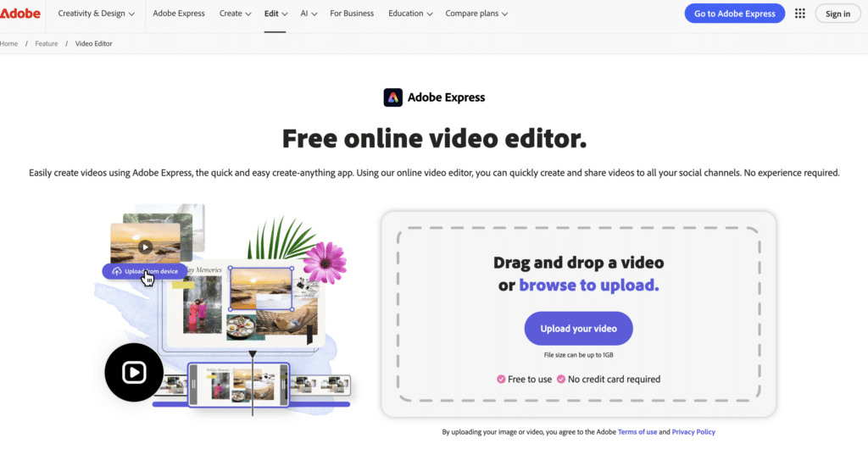
Task: Open the AI menu
Action: [x=309, y=14]
